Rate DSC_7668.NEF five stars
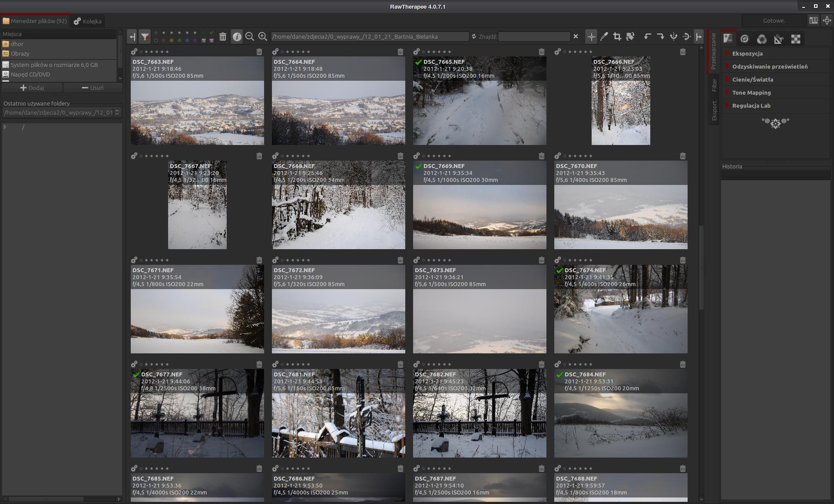Image resolution: width=834 pixels, height=504 pixels. point(308,156)
